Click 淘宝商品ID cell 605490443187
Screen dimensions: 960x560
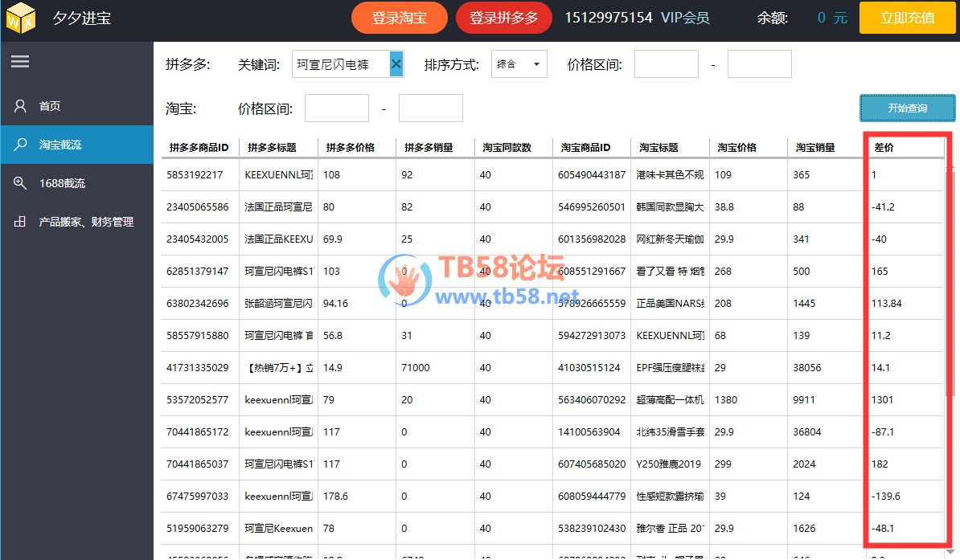(x=592, y=175)
